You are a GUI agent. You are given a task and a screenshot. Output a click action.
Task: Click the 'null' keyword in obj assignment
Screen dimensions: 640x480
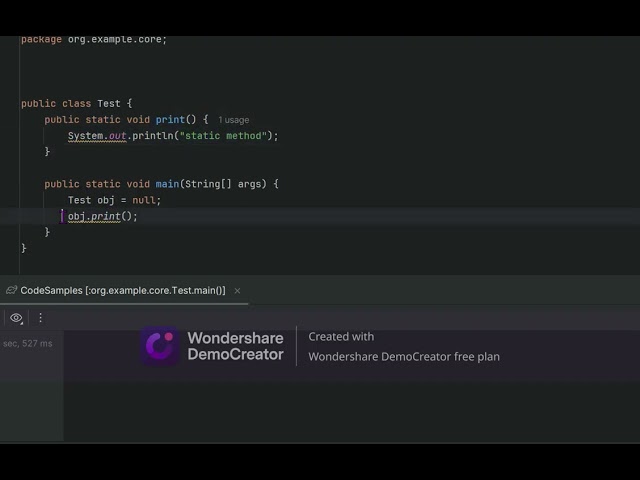pos(144,200)
